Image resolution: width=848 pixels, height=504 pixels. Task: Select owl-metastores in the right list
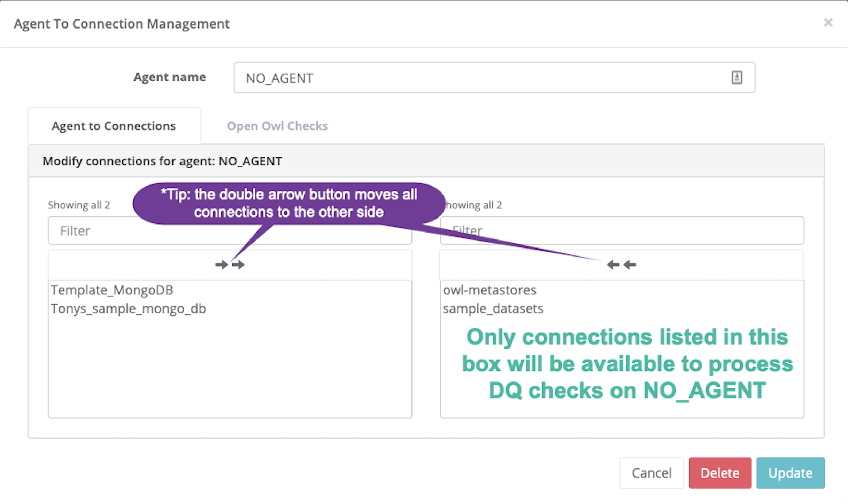coord(489,290)
